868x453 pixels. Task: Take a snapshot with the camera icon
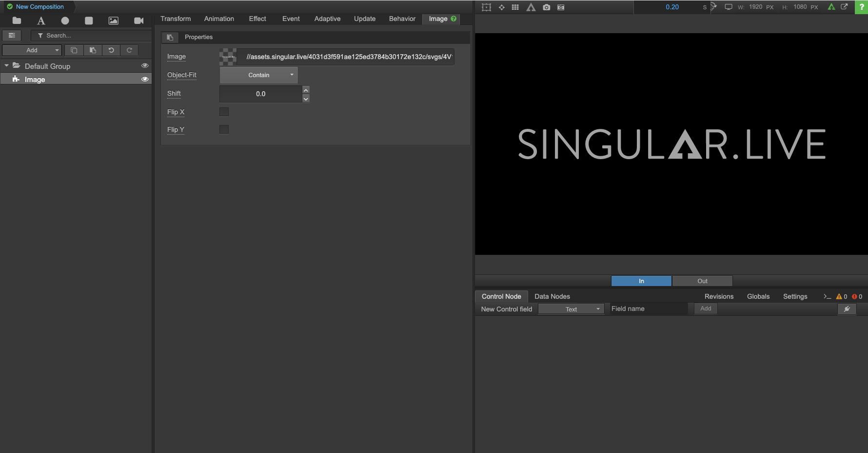coord(547,7)
